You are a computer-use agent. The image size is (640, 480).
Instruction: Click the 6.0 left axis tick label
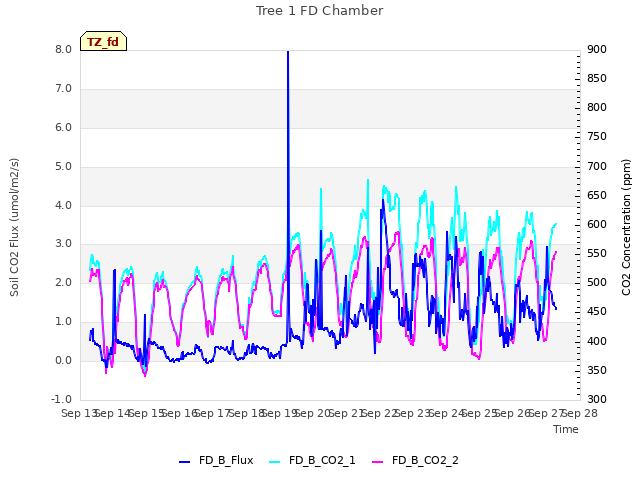click(63, 127)
